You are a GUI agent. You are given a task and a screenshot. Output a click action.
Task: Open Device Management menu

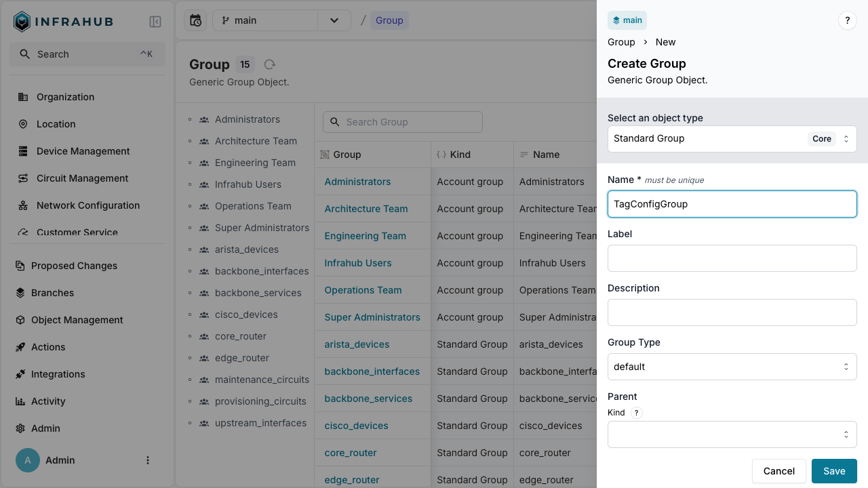(83, 151)
